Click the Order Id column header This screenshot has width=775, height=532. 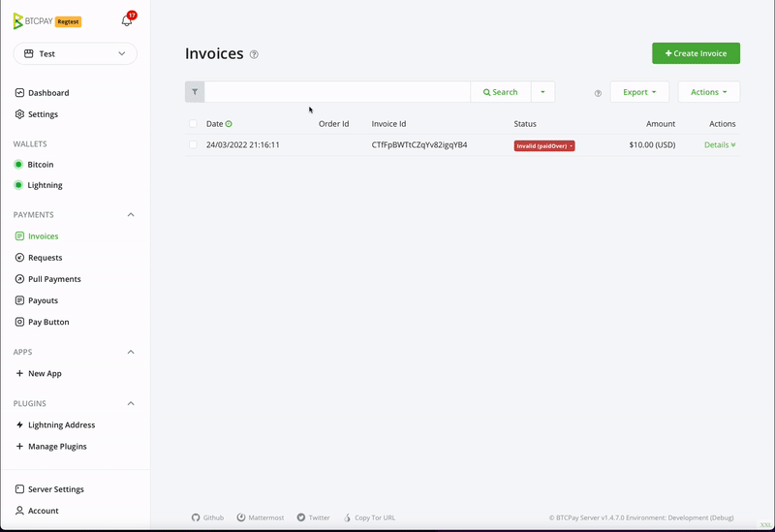tap(333, 124)
